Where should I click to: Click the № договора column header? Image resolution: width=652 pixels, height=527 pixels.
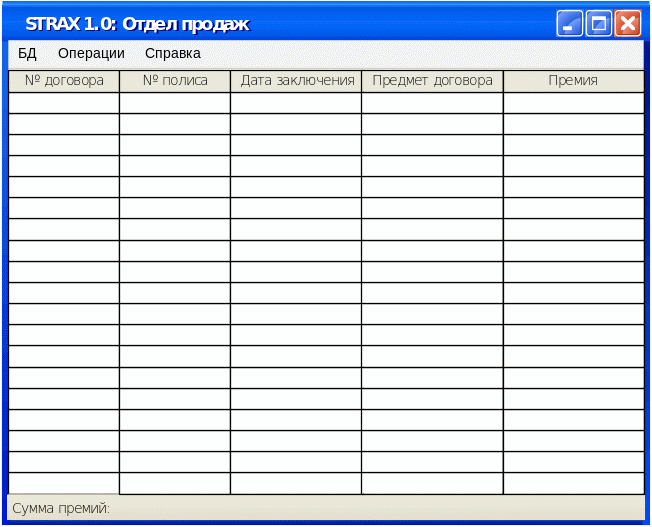[x=64, y=81]
